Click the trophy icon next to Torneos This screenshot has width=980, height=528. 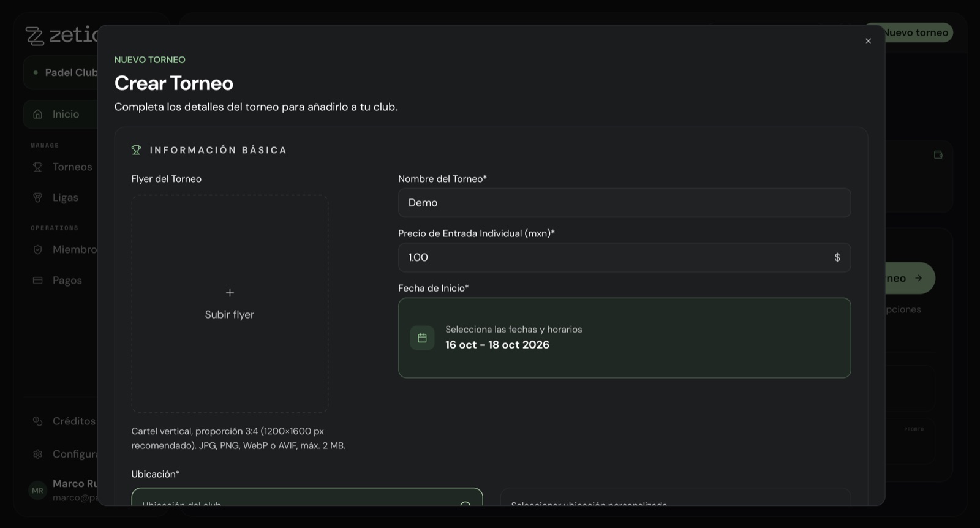38,167
